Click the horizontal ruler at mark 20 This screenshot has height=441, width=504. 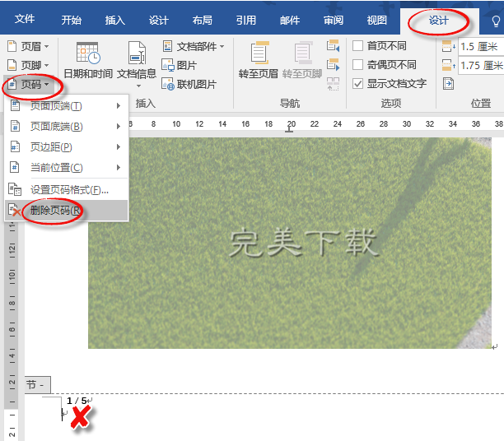292,124
